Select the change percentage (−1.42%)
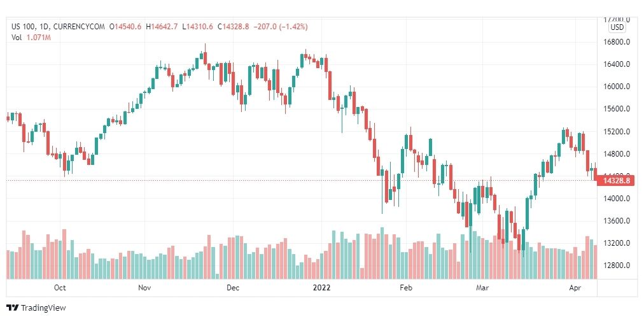 click(x=293, y=27)
